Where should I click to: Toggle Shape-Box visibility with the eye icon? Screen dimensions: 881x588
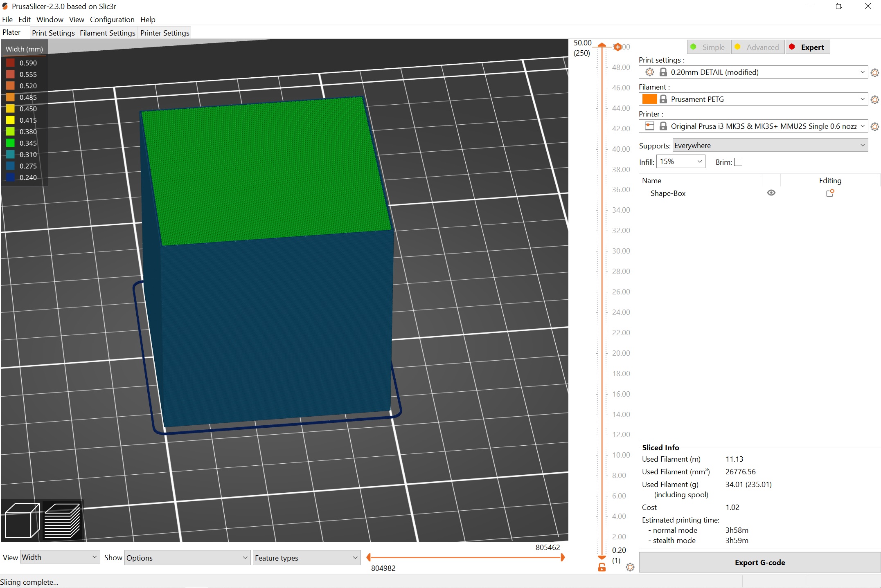(x=771, y=192)
